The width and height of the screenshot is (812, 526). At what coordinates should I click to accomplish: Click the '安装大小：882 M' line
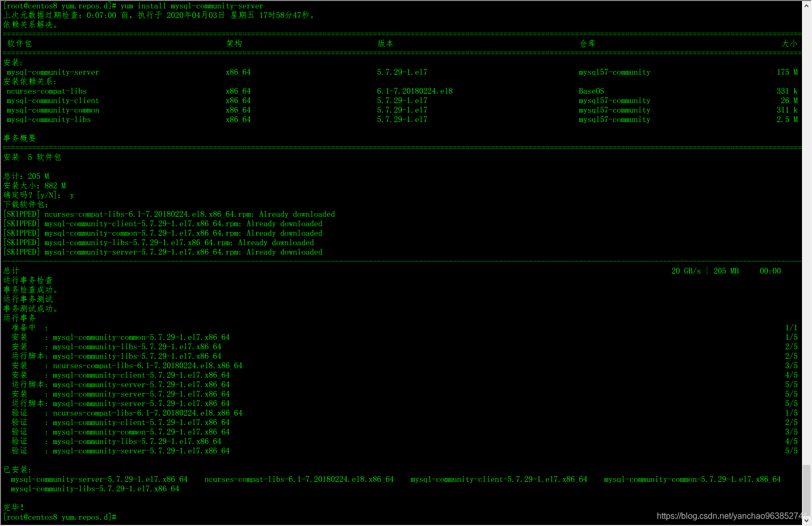point(34,186)
